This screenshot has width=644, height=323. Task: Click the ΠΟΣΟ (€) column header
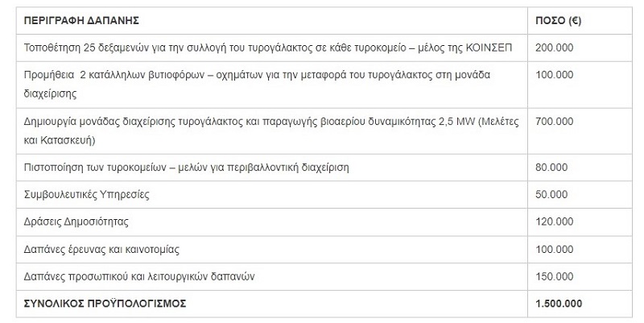coord(559,19)
